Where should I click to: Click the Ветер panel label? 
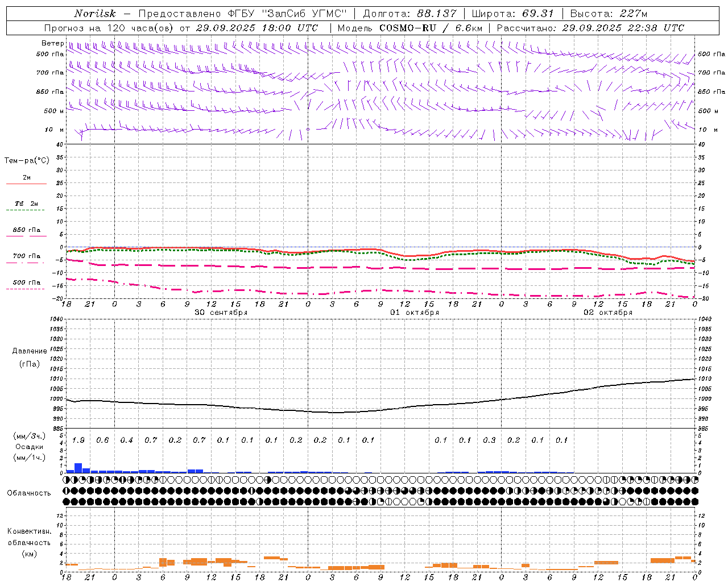pyautogui.click(x=52, y=43)
